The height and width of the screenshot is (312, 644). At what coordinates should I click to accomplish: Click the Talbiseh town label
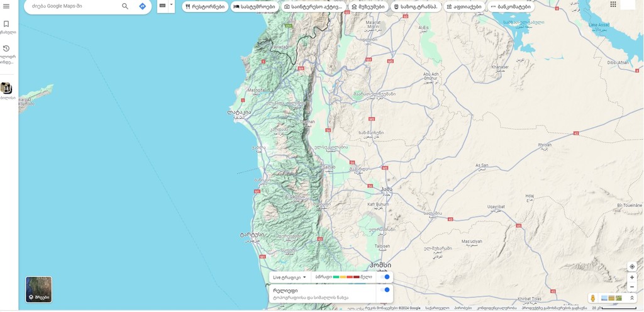tap(382, 246)
